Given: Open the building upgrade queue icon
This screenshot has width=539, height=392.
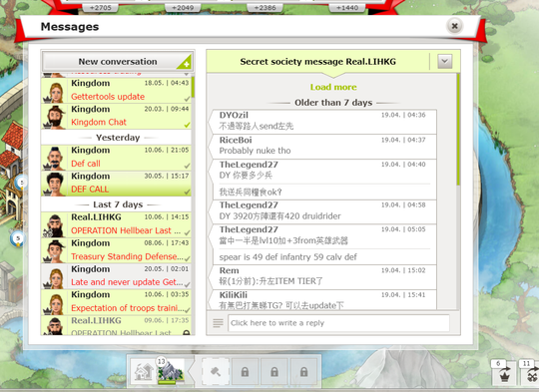Looking at the screenshot, I should 143,372.
